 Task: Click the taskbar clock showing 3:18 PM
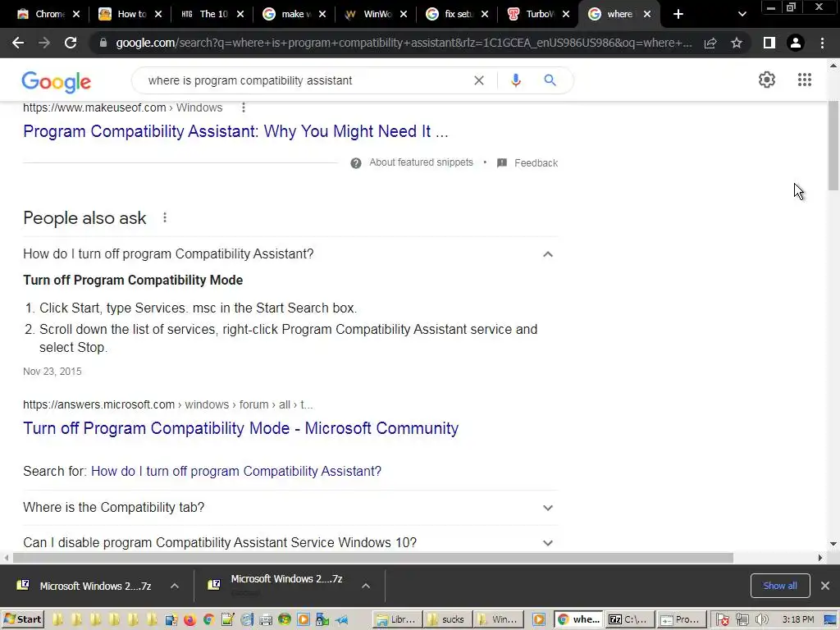(797, 620)
